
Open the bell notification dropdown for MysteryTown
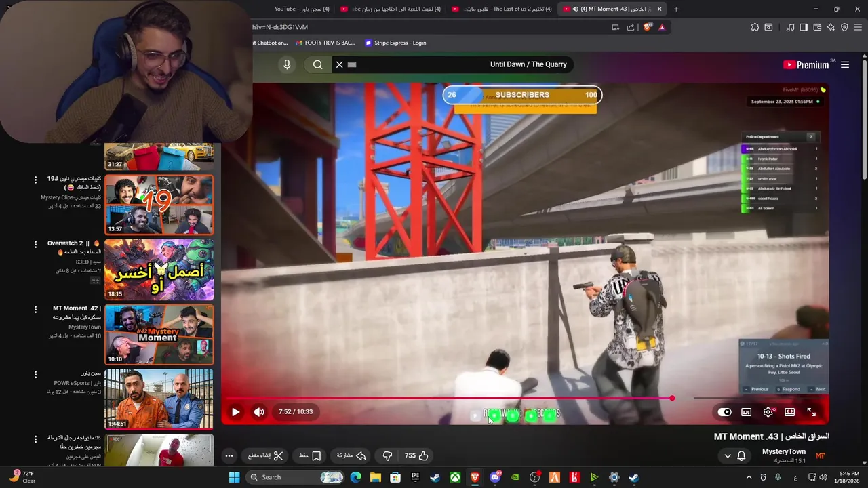[x=734, y=455]
